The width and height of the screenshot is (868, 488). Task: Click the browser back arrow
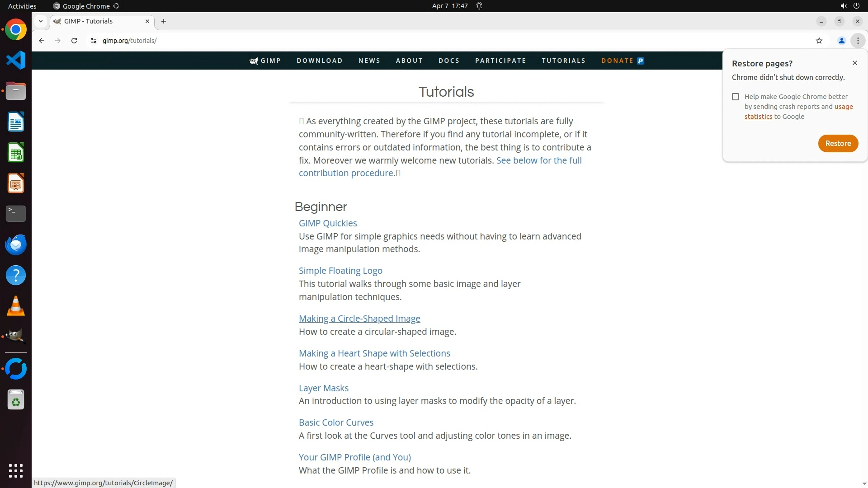point(42,41)
